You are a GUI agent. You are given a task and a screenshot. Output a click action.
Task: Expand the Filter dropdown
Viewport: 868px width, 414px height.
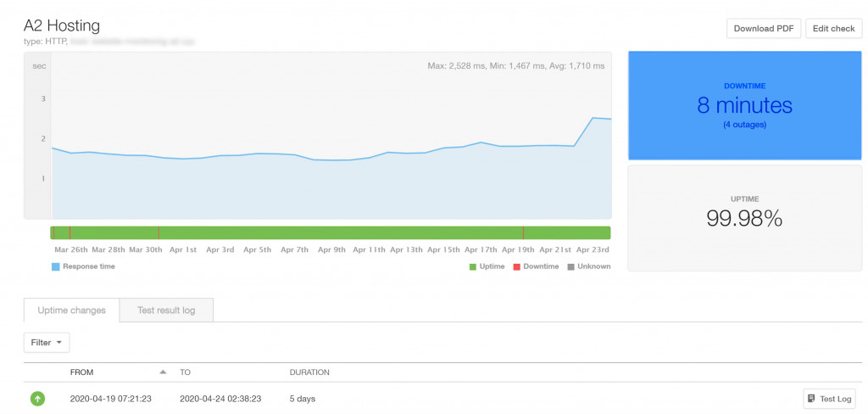coord(47,343)
